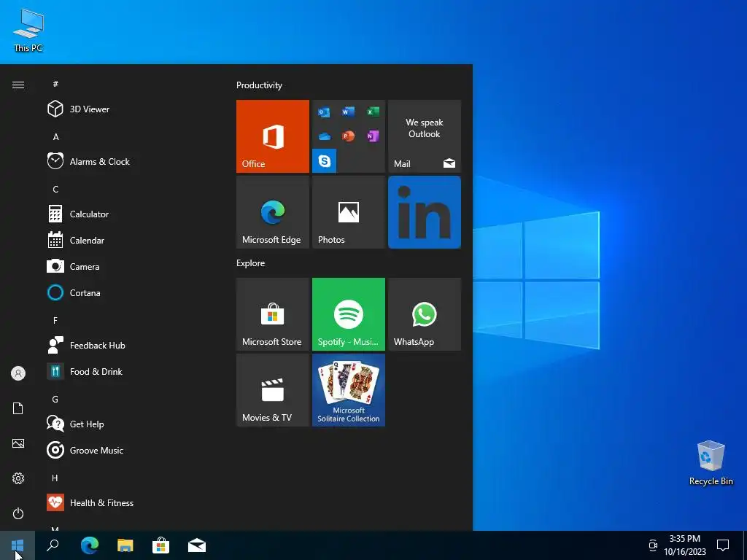Open OneDrive icon in the Office apps tile
Screen dimensions: 747x560
[x=324, y=136]
